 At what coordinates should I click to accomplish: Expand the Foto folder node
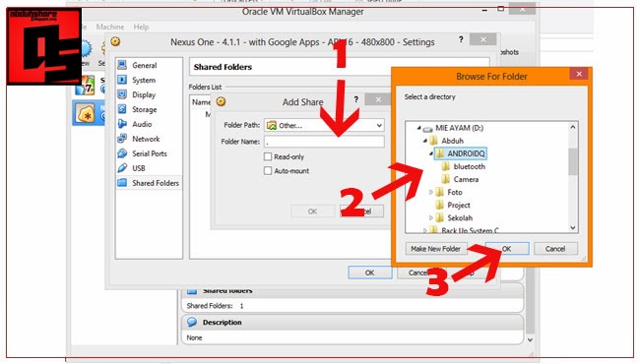430,192
